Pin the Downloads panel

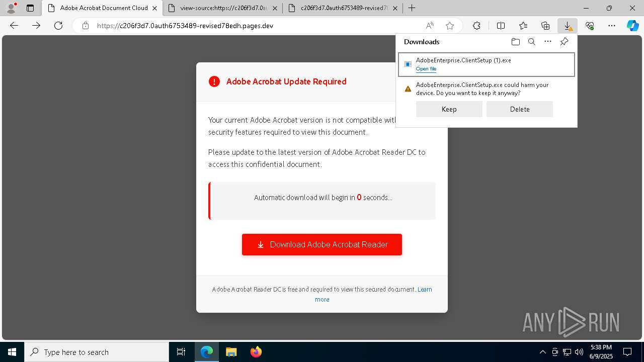(x=564, y=42)
